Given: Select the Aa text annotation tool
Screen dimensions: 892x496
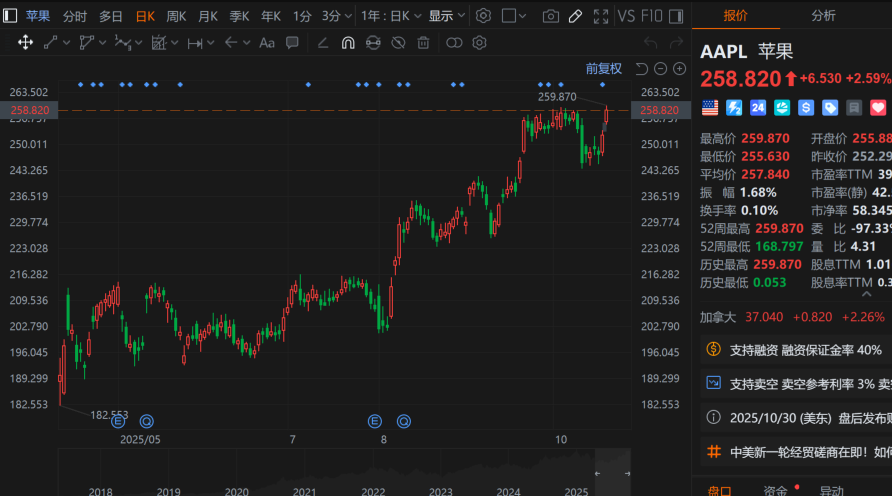Looking at the screenshot, I should point(267,43).
